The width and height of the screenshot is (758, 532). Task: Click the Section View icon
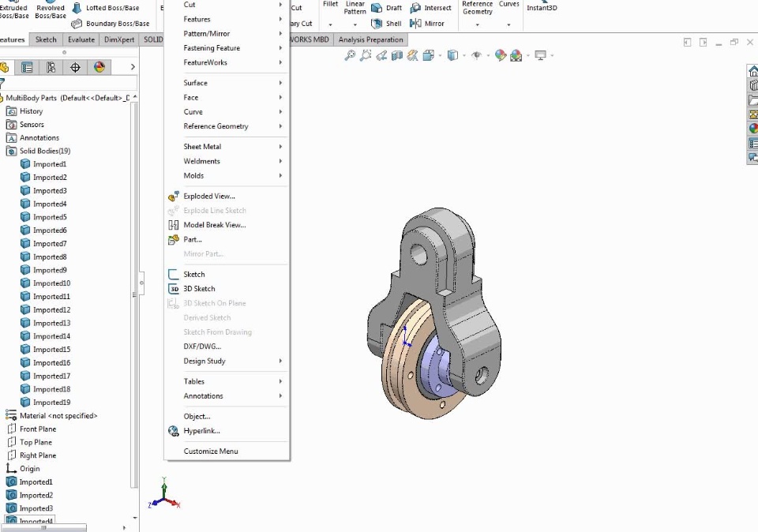397,55
